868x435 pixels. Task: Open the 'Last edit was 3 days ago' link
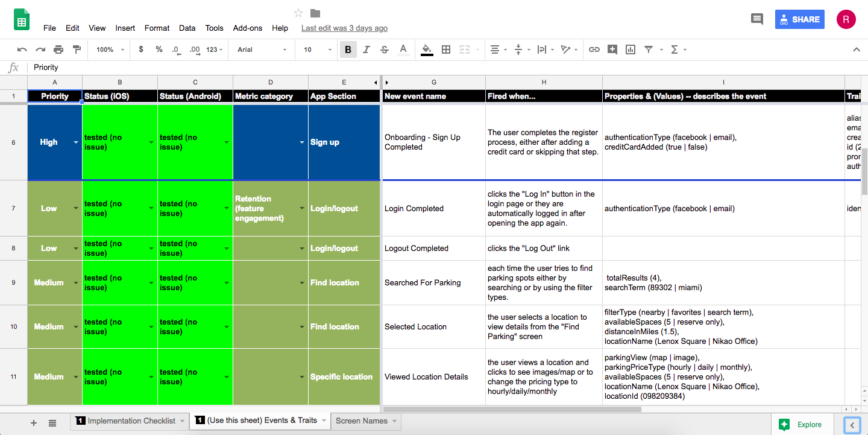pyautogui.click(x=344, y=28)
